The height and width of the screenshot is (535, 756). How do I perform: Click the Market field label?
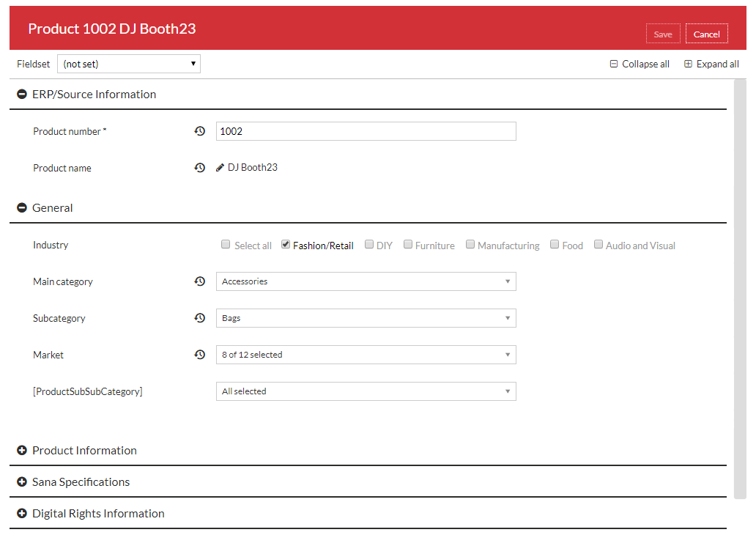(x=48, y=355)
